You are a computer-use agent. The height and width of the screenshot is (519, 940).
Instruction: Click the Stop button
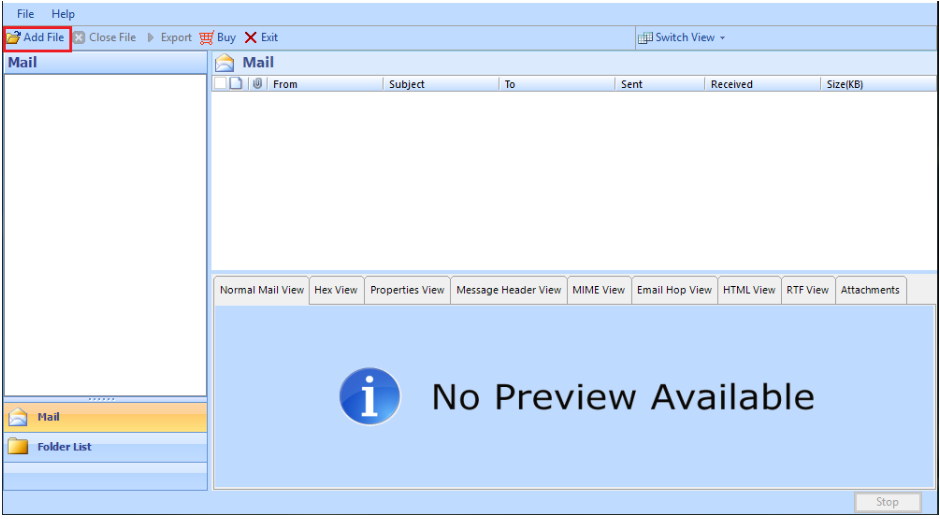click(887, 502)
